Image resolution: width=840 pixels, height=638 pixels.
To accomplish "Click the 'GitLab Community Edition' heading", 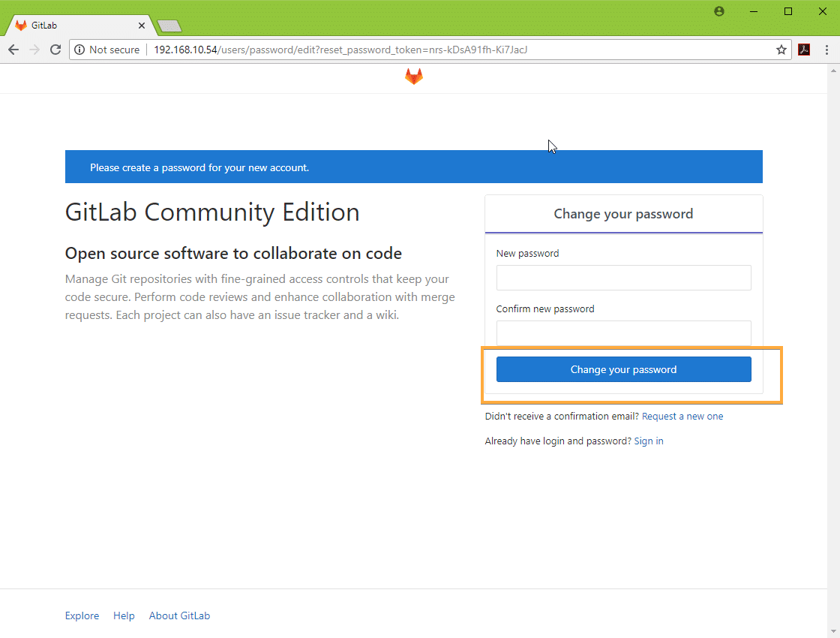I will [x=212, y=212].
